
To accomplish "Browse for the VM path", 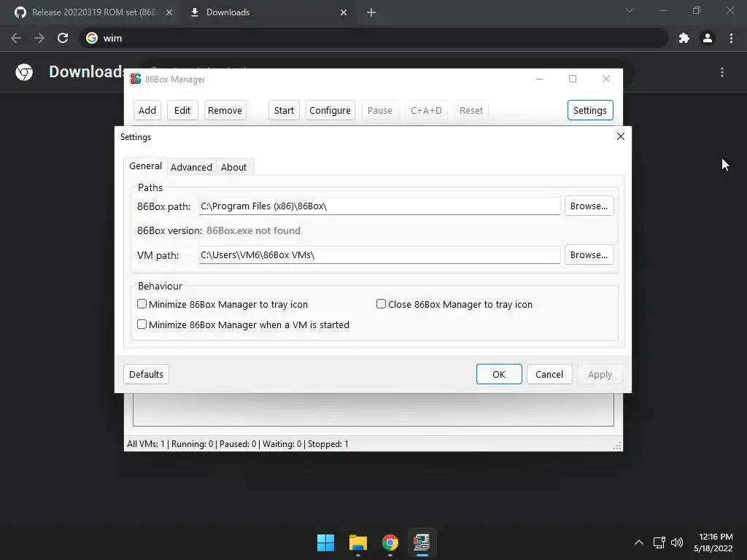I will 589,254.
